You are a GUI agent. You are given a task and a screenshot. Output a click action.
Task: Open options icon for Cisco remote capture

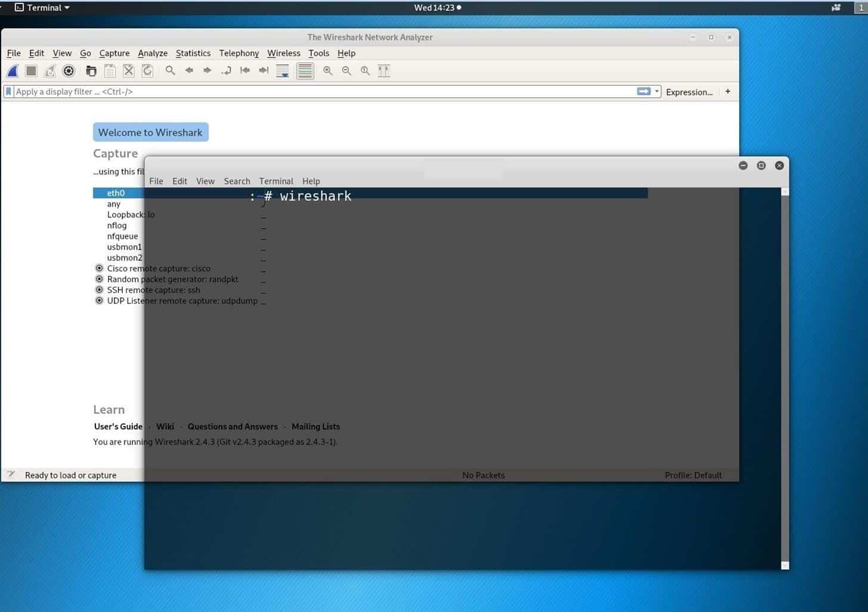pyautogui.click(x=100, y=268)
